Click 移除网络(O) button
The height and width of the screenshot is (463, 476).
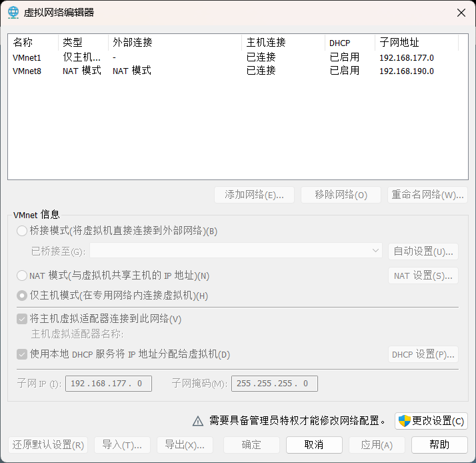pyautogui.click(x=341, y=195)
